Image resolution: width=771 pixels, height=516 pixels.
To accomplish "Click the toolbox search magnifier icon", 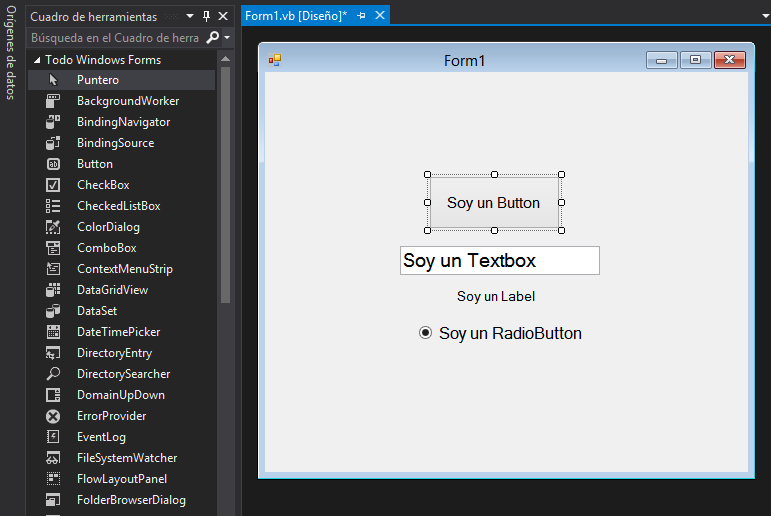I will click(x=212, y=37).
